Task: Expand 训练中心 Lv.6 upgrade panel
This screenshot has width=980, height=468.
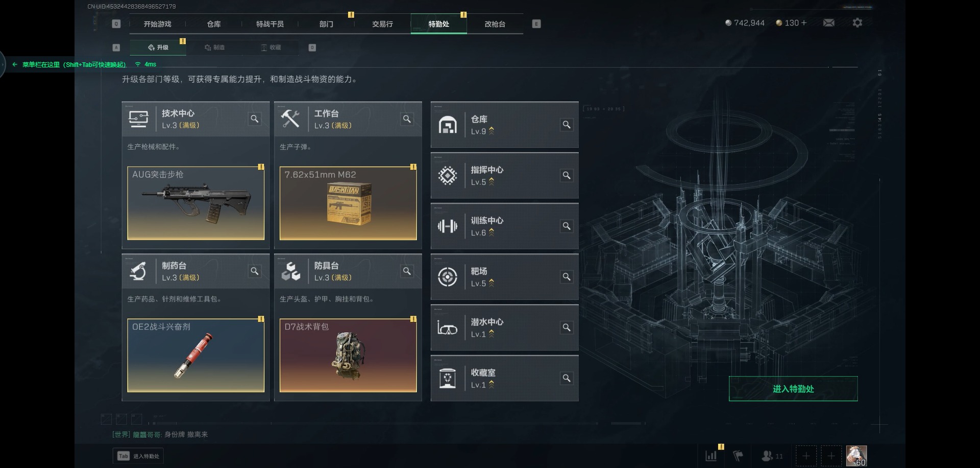Action: pos(505,226)
